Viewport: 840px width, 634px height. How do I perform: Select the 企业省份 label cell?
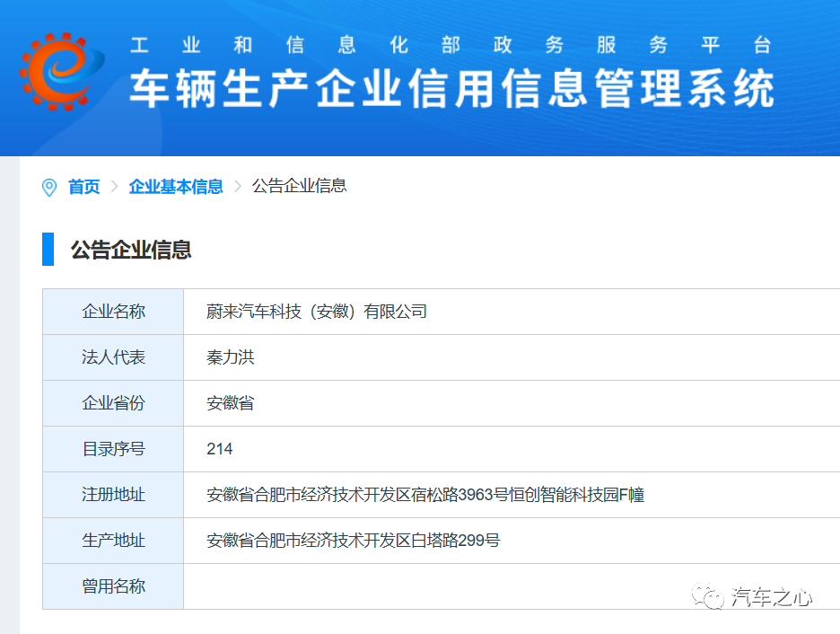(113, 403)
